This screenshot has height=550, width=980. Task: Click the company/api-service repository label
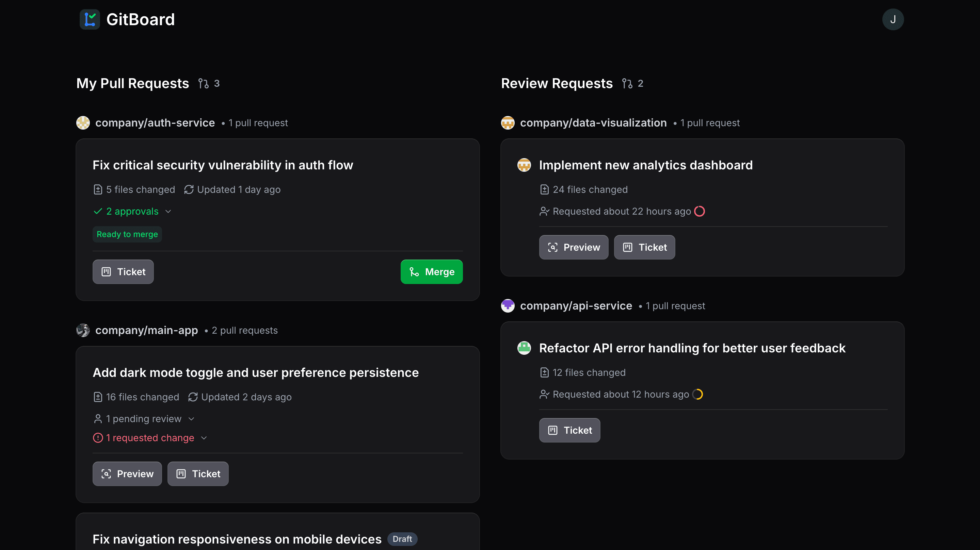576,305
